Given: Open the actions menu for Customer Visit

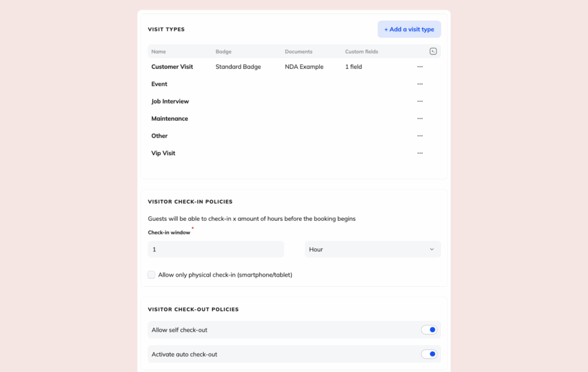Looking at the screenshot, I should click(x=420, y=66).
